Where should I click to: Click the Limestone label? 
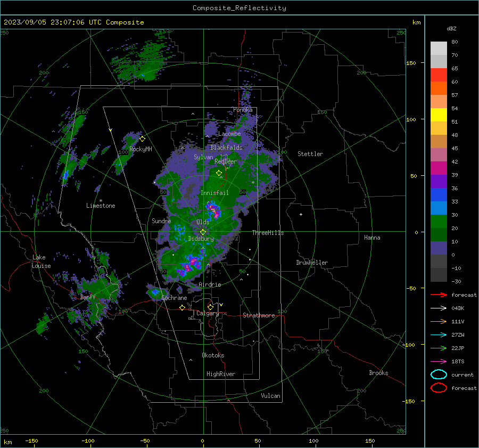point(101,206)
